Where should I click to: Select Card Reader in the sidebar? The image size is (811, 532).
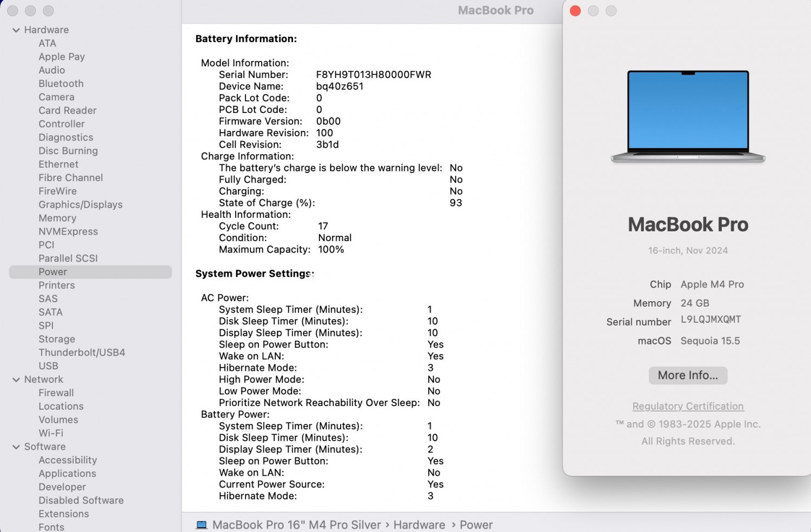(x=68, y=110)
